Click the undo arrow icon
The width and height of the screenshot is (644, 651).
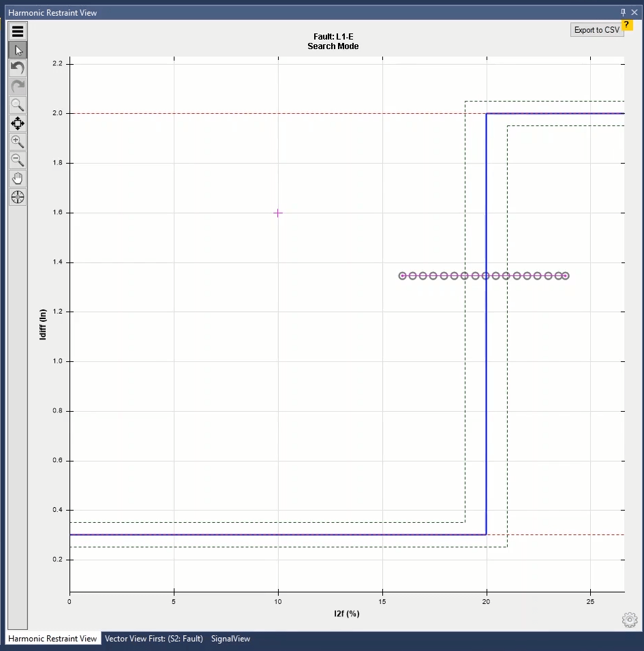pyautogui.click(x=18, y=68)
